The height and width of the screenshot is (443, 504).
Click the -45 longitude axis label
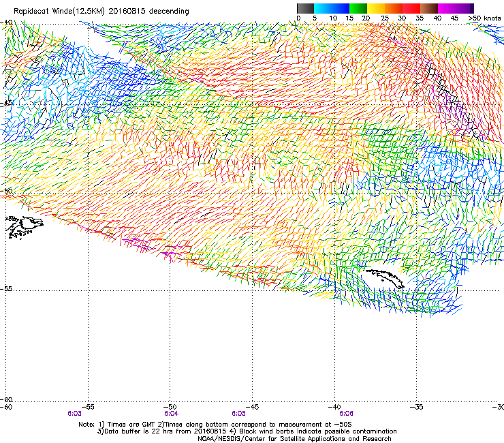click(252, 407)
